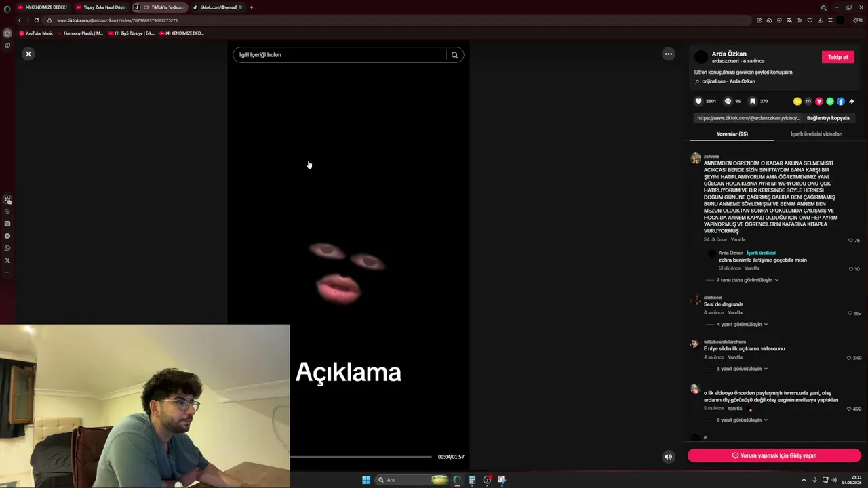
Task: Share the video to WhatsApp
Action: tap(830, 102)
